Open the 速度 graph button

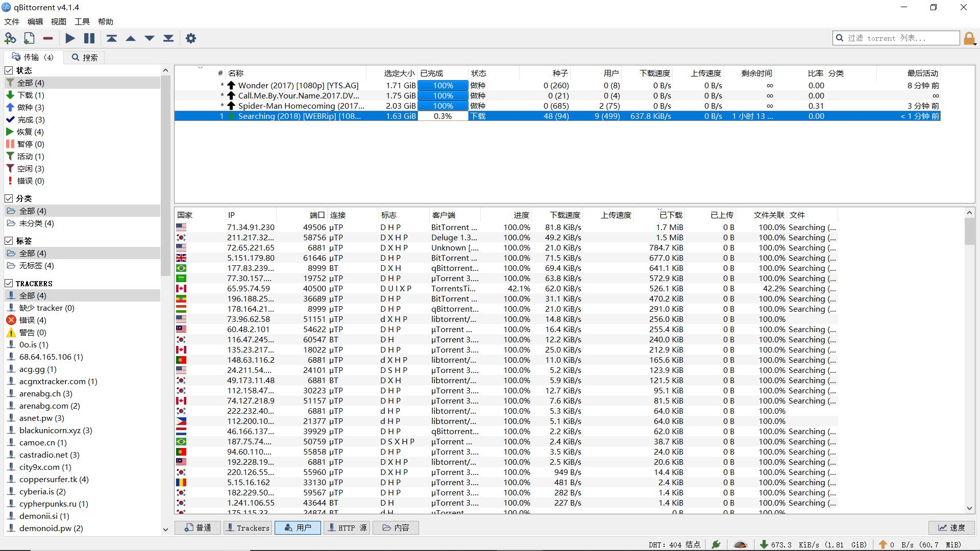pyautogui.click(x=951, y=528)
